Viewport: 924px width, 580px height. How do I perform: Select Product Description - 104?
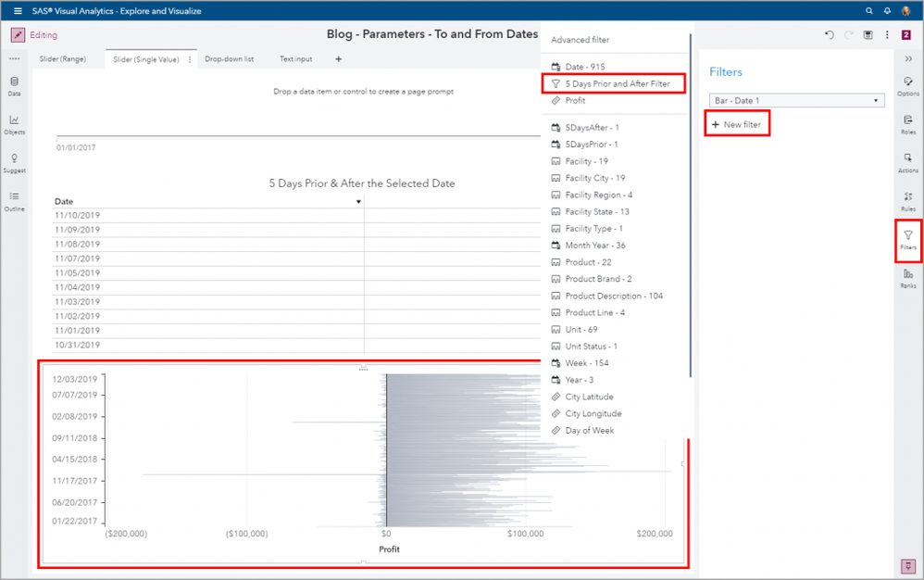coord(614,296)
